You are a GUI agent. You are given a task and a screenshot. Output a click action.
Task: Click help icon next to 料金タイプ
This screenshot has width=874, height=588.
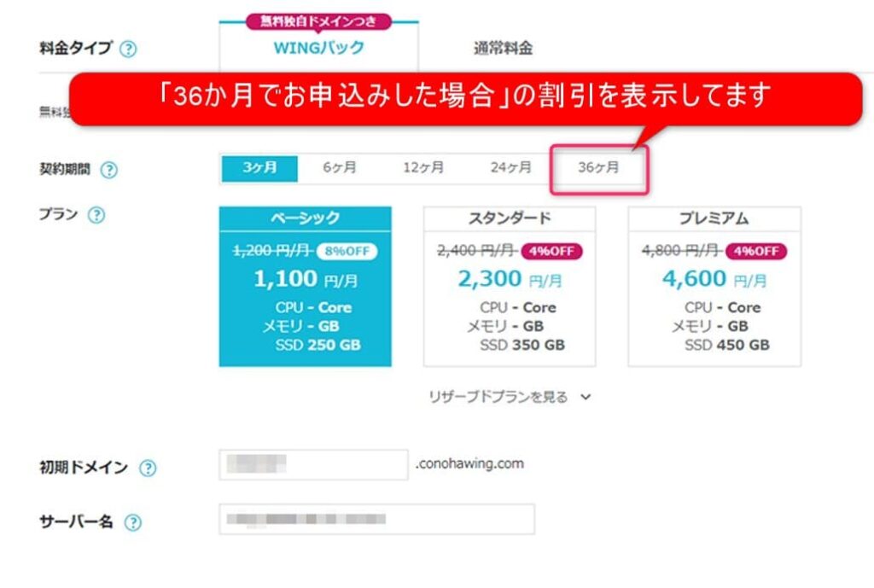tap(128, 49)
